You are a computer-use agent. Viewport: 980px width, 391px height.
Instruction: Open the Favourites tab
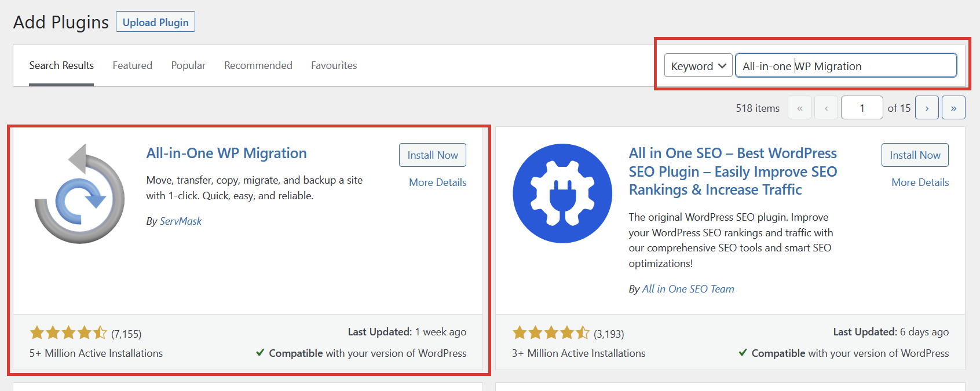pyautogui.click(x=334, y=65)
